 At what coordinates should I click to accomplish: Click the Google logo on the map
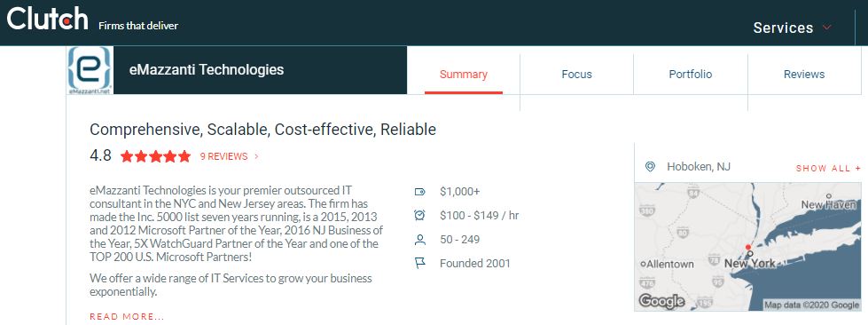coord(661,301)
